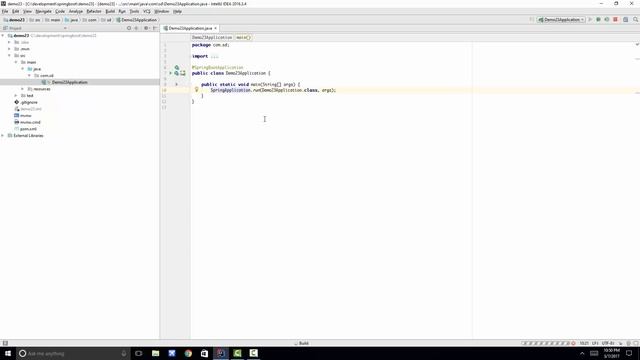The height and width of the screenshot is (360, 640).
Task: Open the Navigate menu
Action: tap(43, 11)
